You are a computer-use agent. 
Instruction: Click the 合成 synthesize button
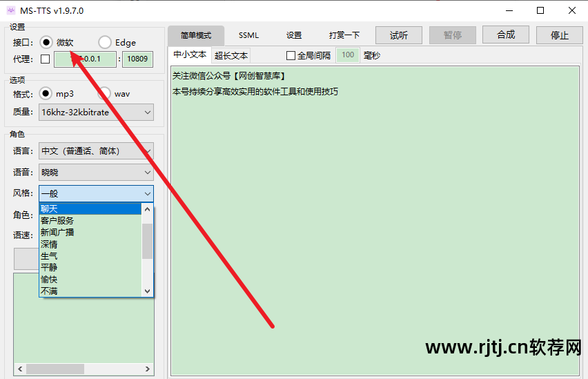click(x=506, y=35)
